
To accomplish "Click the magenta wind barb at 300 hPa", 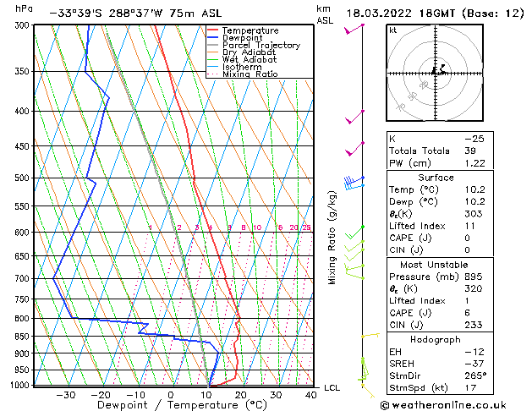I will tap(354, 29).
